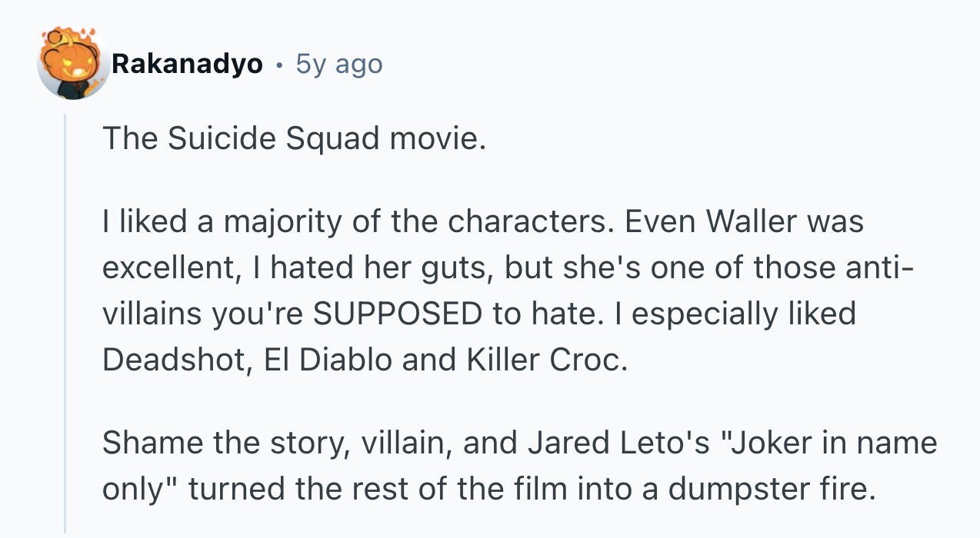The width and height of the screenshot is (980, 538).
Task: Click the "5y ago" comment timestamp
Action: click(x=338, y=65)
